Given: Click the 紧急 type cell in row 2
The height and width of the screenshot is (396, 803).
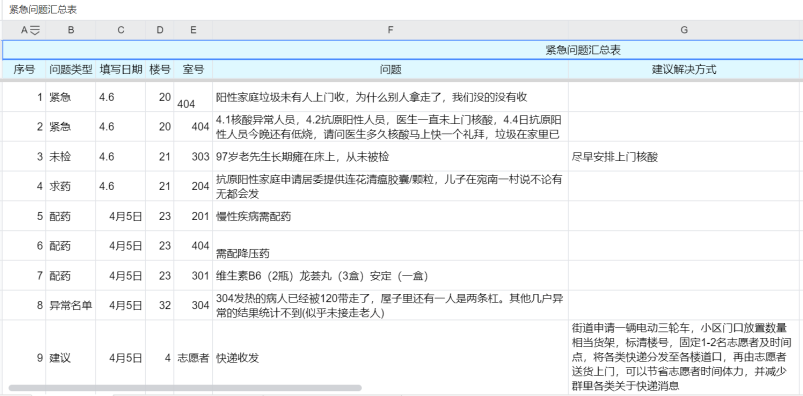Looking at the screenshot, I should (x=71, y=127).
